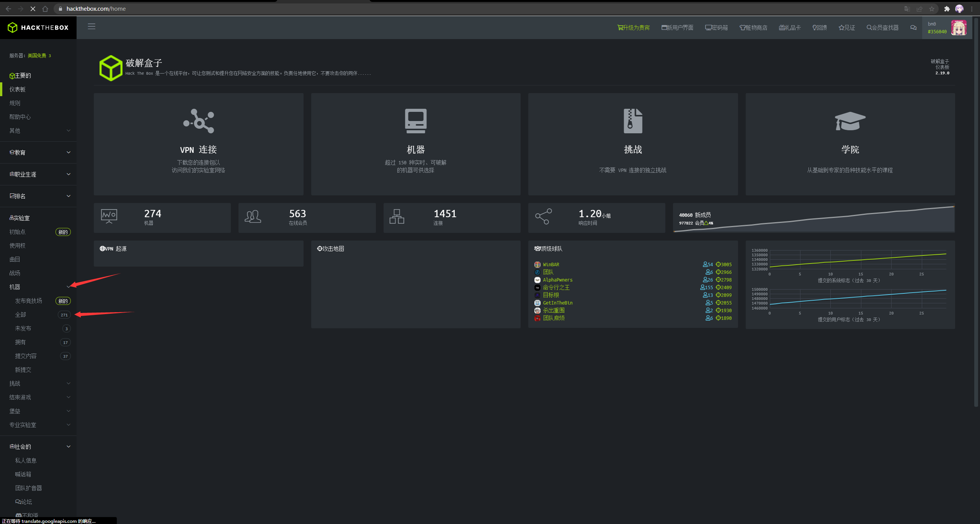Click the 回馈 lightbulb icon

819,27
